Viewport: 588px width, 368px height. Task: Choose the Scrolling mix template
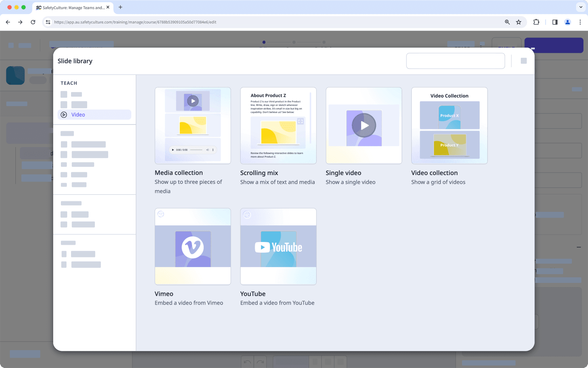pyautogui.click(x=278, y=126)
